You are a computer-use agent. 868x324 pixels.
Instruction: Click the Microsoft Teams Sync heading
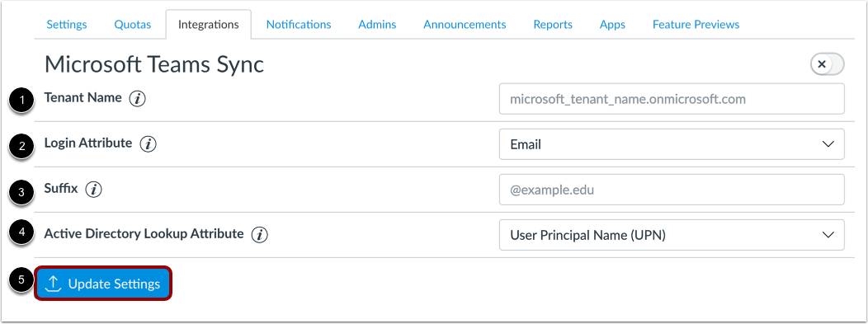click(x=154, y=65)
